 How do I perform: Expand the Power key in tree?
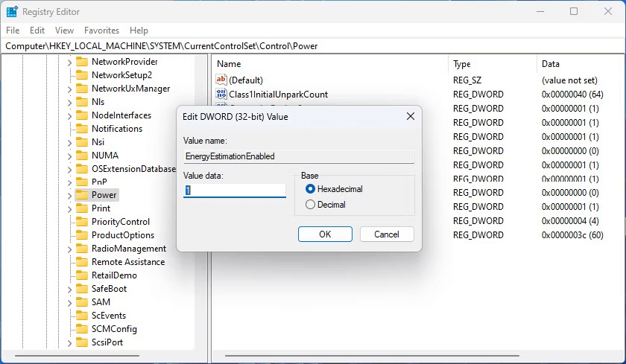pyautogui.click(x=69, y=195)
